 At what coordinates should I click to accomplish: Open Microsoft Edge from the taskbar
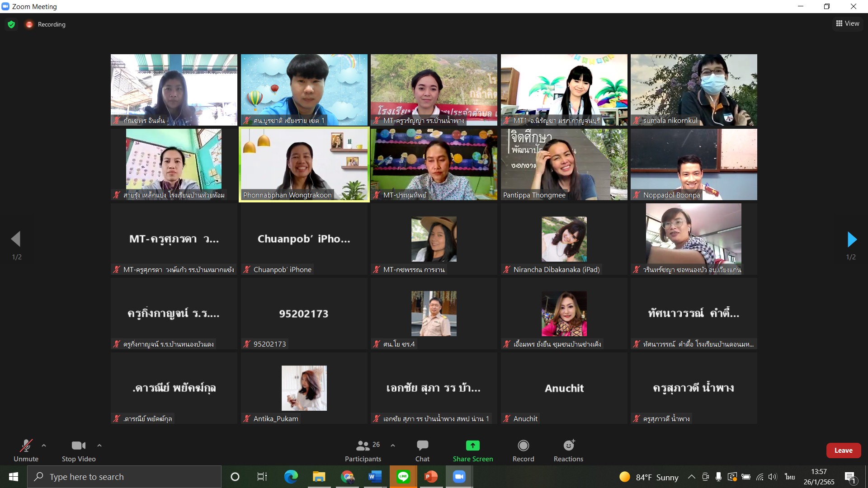coord(291,477)
